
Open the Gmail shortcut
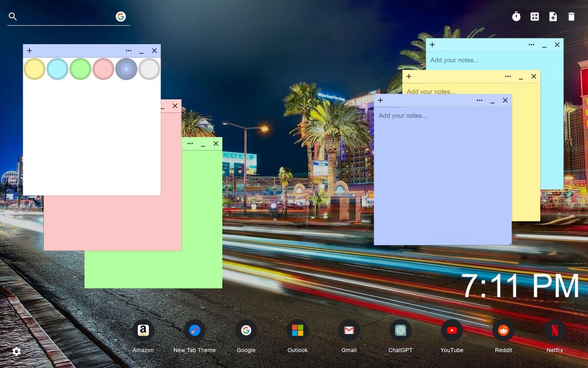pyautogui.click(x=349, y=330)
